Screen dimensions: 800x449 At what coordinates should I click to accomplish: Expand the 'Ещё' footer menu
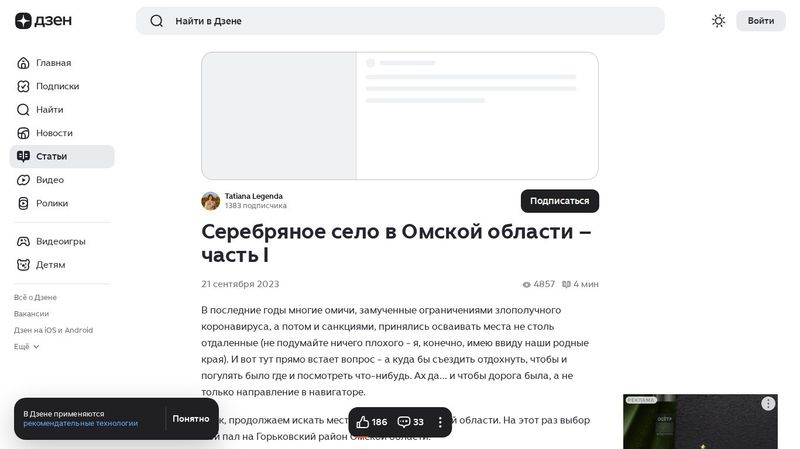coord(27,346)
